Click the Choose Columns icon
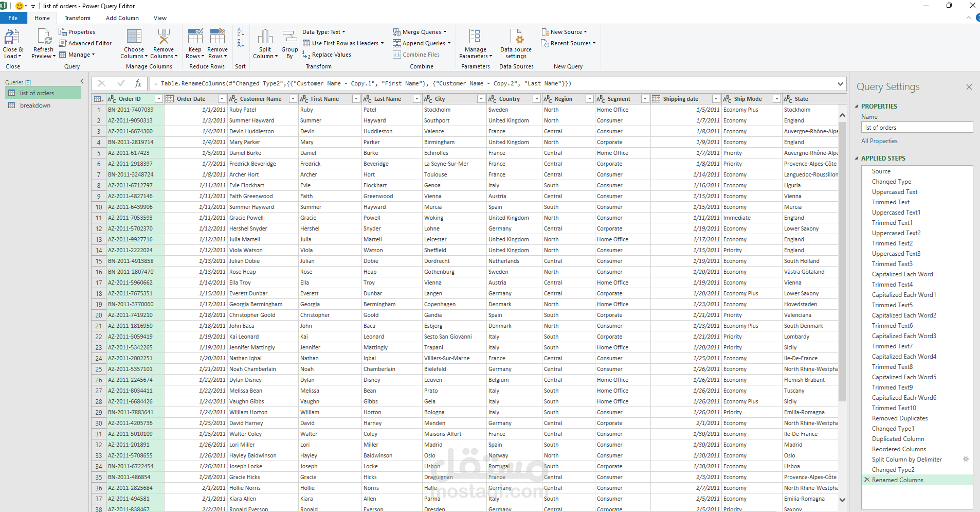The height and width of the screenshot is (512, 980). pyautogui.click(x=134, y=37)
